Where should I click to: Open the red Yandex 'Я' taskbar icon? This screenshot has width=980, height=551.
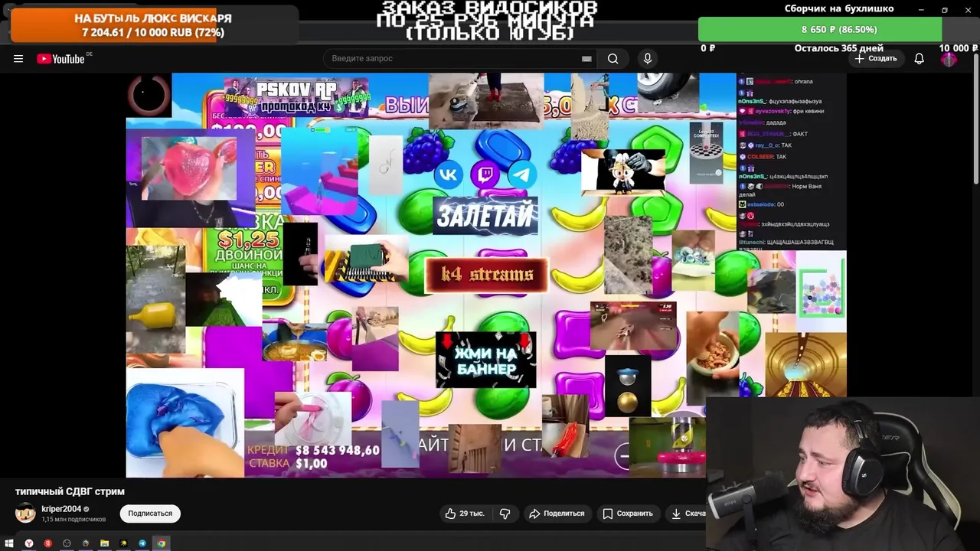click(47, 543)
